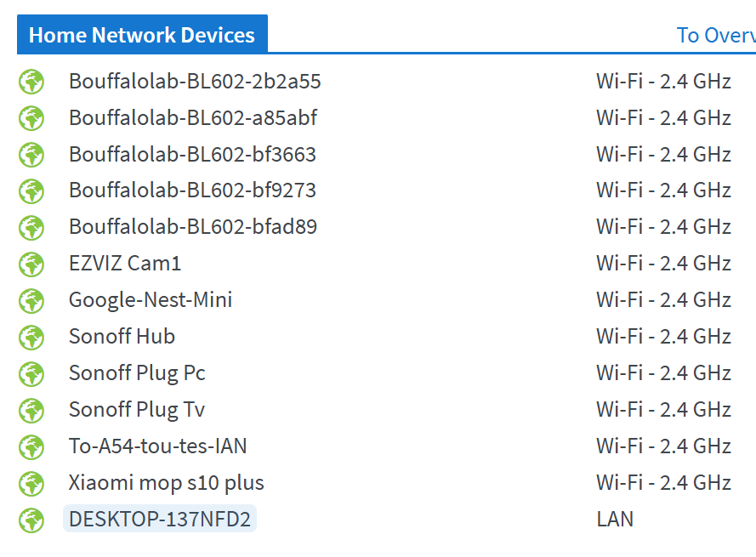Click LAN connection label for DESKTOP-137NFD2
756x557 pixels.
pos(615,520)
